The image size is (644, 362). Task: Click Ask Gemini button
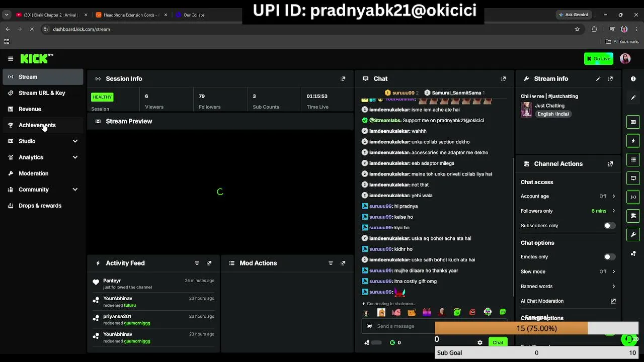tap(573, 15)
